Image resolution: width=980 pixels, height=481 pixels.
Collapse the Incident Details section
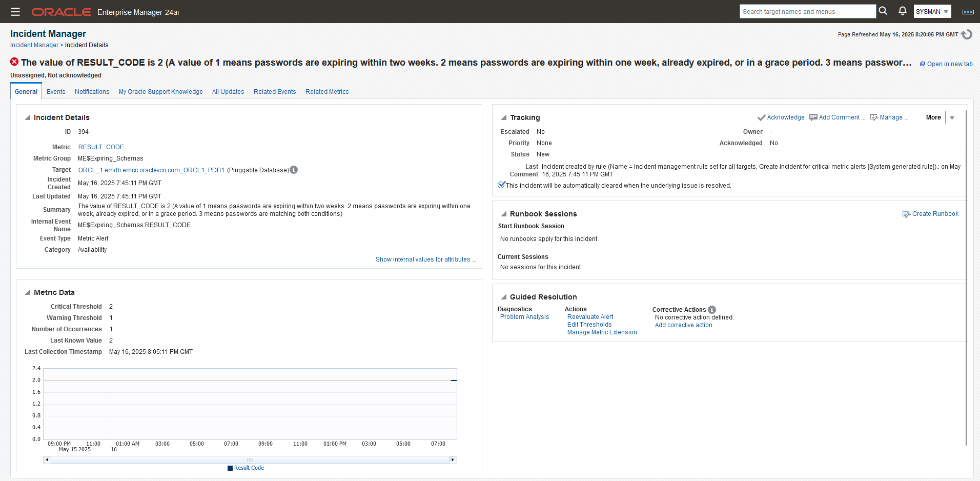click(28, 117)
